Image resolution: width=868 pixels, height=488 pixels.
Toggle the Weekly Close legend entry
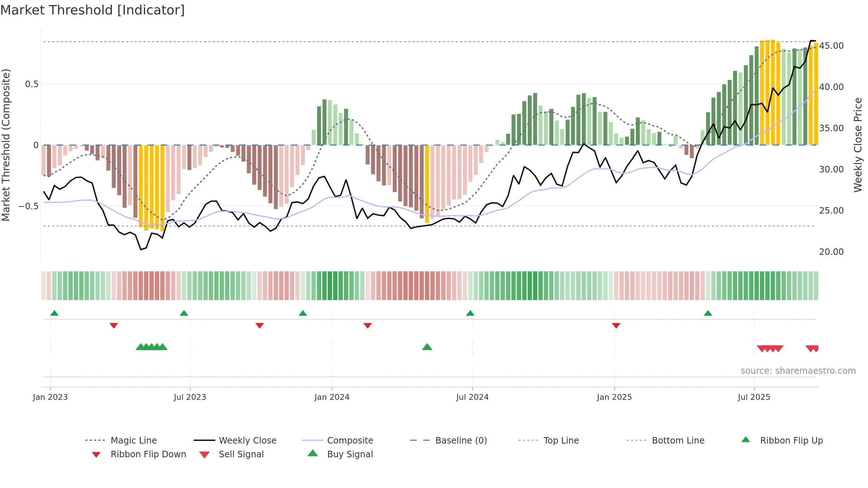click(x=235, y=440)
